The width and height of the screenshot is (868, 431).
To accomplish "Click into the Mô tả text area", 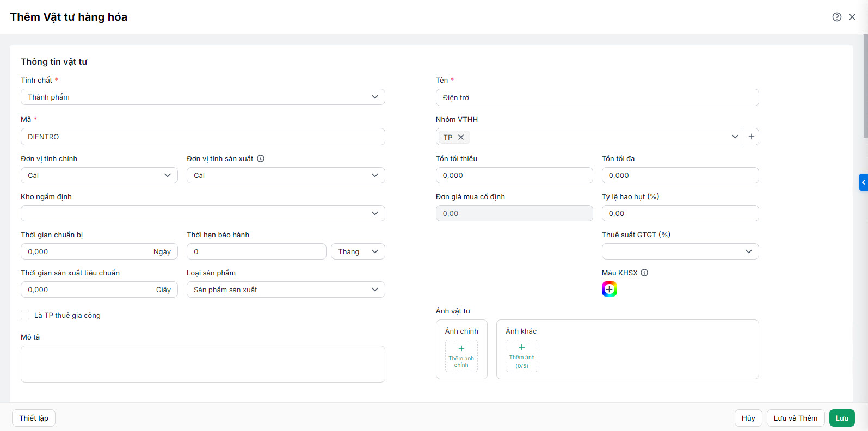I will [x=203, y=364].
